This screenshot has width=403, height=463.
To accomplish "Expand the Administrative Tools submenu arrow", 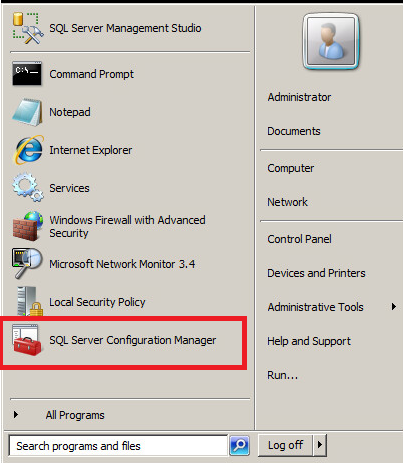I will (394, 307).
